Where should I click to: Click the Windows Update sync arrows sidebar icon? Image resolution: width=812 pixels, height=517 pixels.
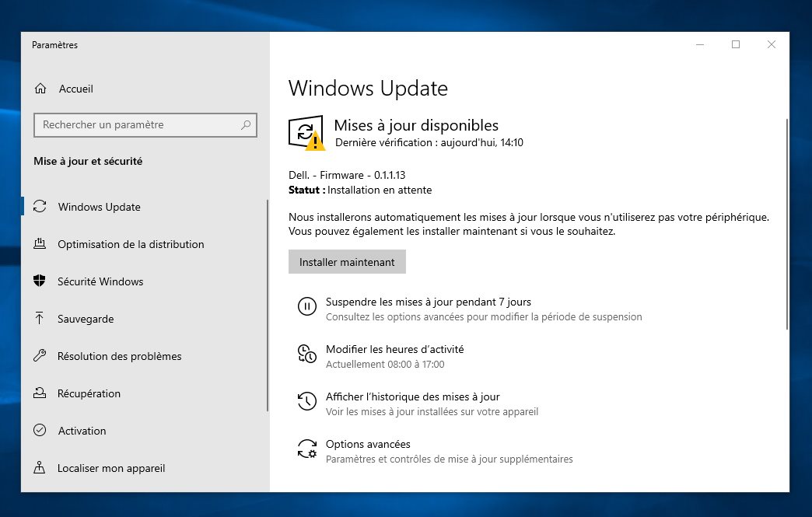[40, 207]
